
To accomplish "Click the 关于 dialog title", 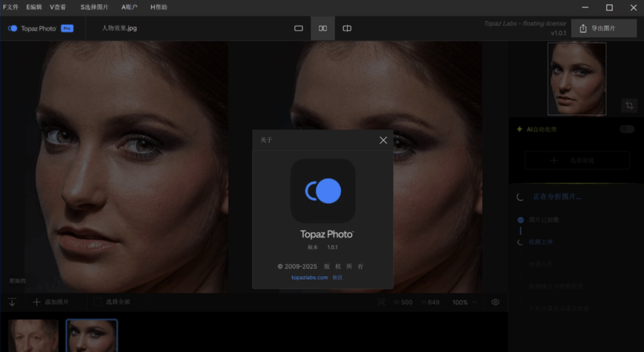I will 266,140.
